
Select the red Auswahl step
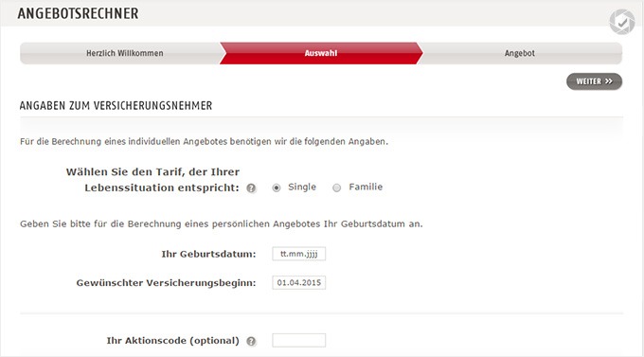(x=321, y=53)
